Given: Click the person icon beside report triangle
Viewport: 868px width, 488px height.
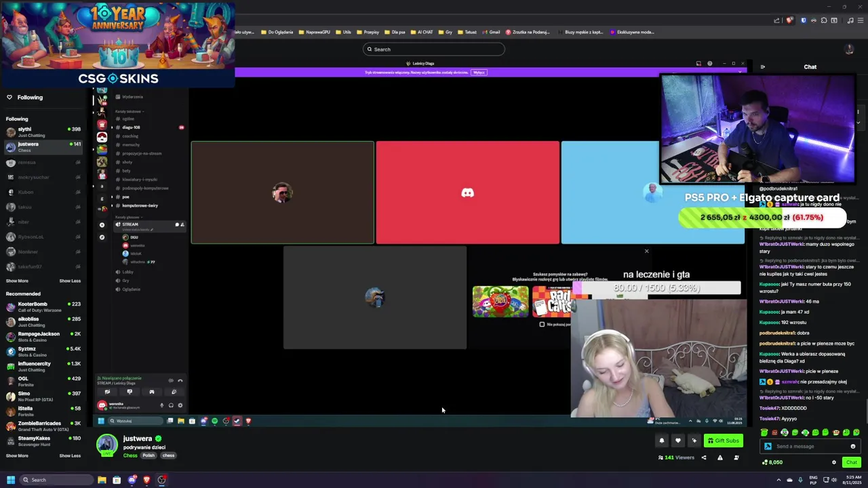Looking at the screenshot, I should pos(736,457).
